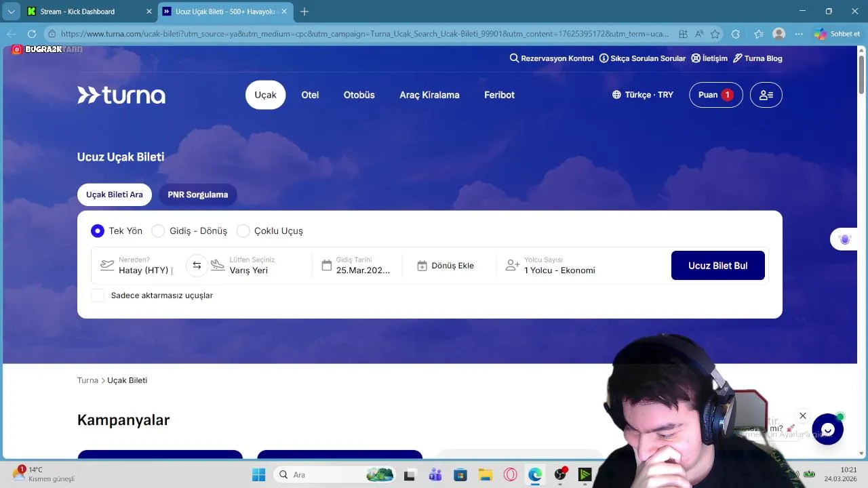Switch to the Otel tab
This screenshot has height=488, width=868.
[x=310, y=95]
